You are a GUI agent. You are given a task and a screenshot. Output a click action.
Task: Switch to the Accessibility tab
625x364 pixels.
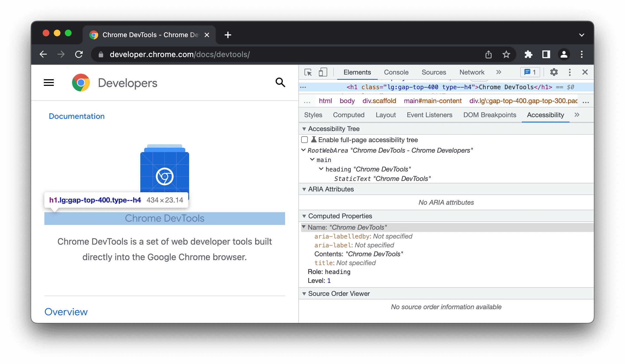(x=545, y=115)
